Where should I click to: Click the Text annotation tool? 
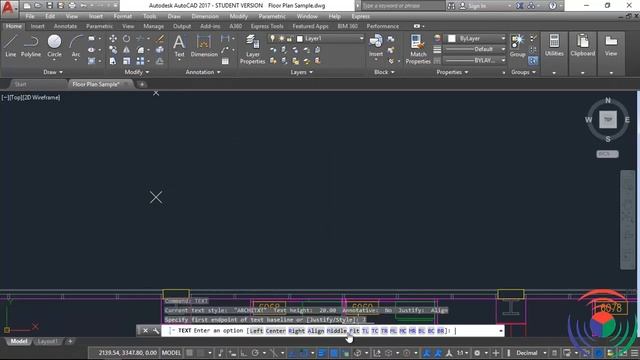(x=179, y=46)
